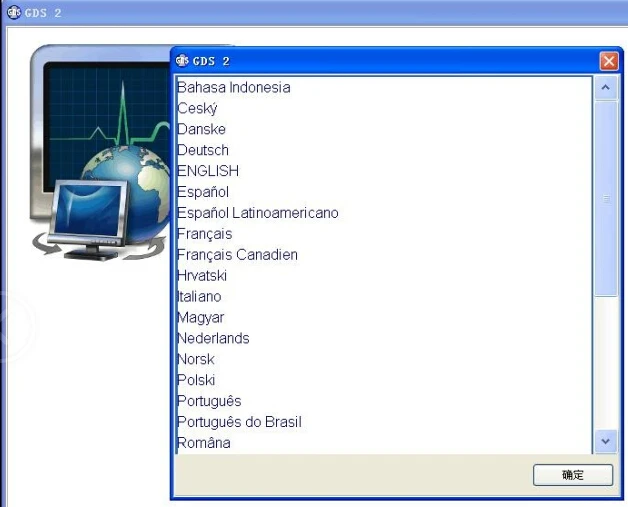Confirm with the 确定 button
The height and width of the screenshot is (507, 628).
click(x=573, y=475)
